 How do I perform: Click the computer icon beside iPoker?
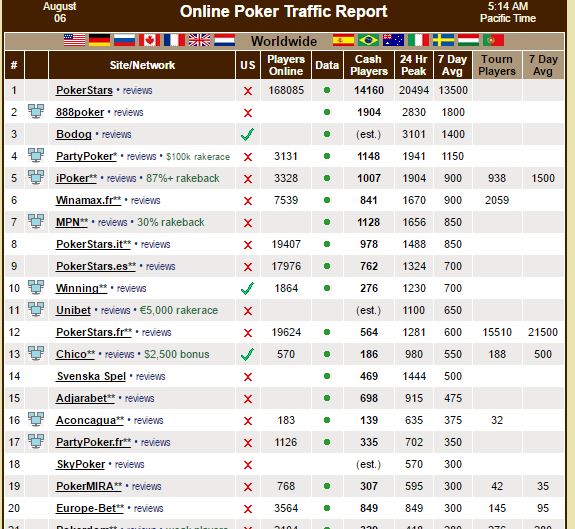(36, 177)
